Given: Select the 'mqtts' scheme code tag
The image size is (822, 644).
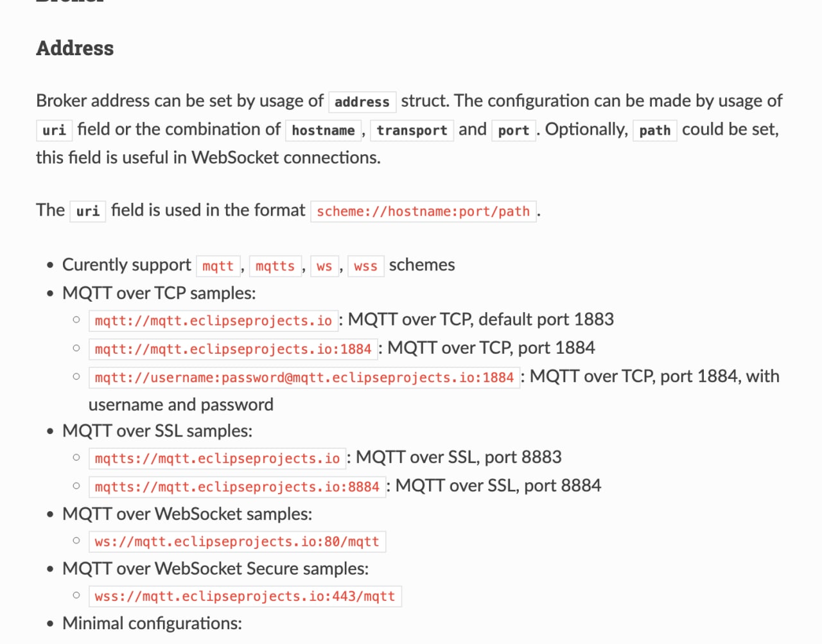Looking at the screenshot, I should (275, 266).
